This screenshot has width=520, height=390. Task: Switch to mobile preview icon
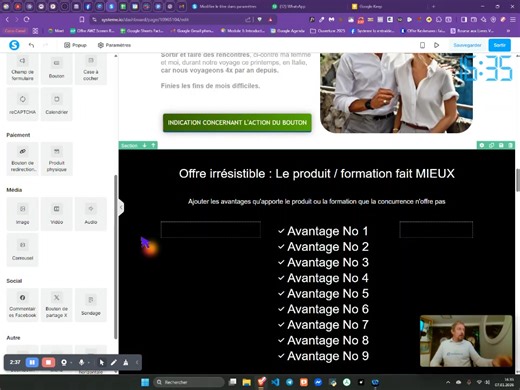(x=422, y=45)
